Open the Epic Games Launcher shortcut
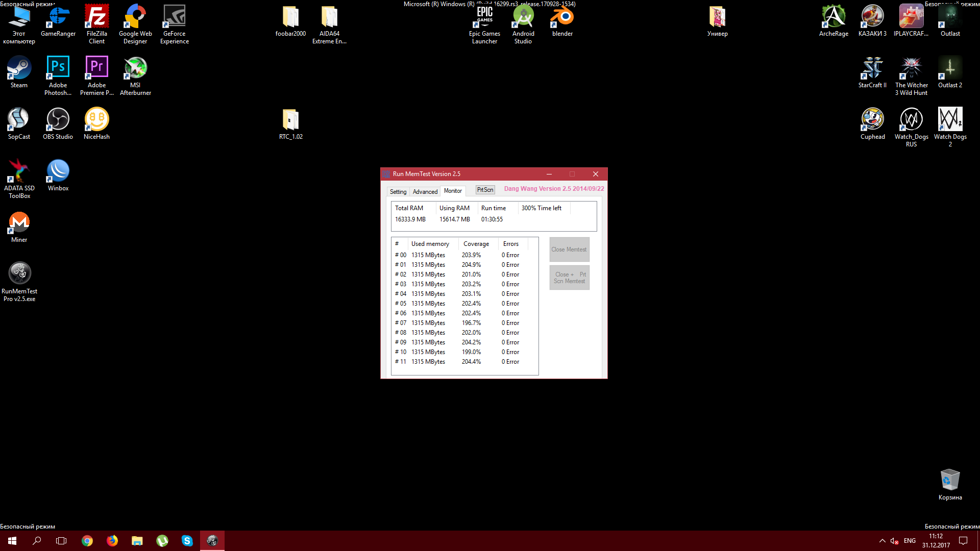Screen dimensions: 980x551 484,17
